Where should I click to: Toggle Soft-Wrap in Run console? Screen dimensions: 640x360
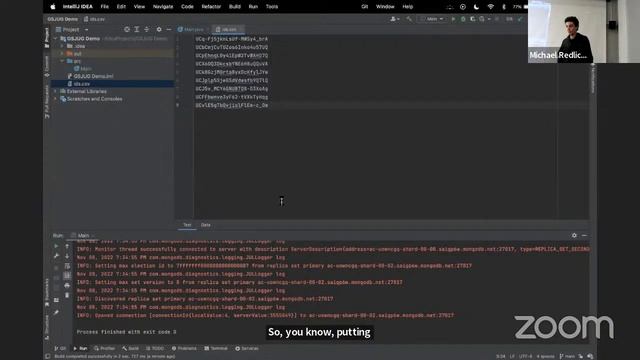click(x=67, y=266)
